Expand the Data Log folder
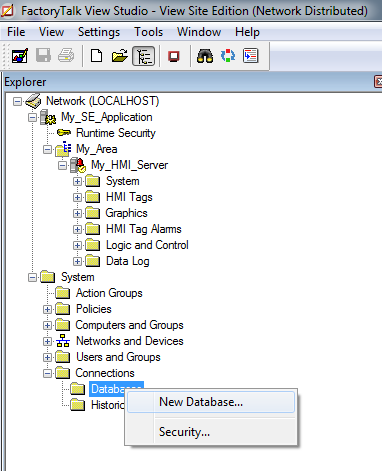The width and height of the screenshot is (382, 471). [x=77, y=261]
